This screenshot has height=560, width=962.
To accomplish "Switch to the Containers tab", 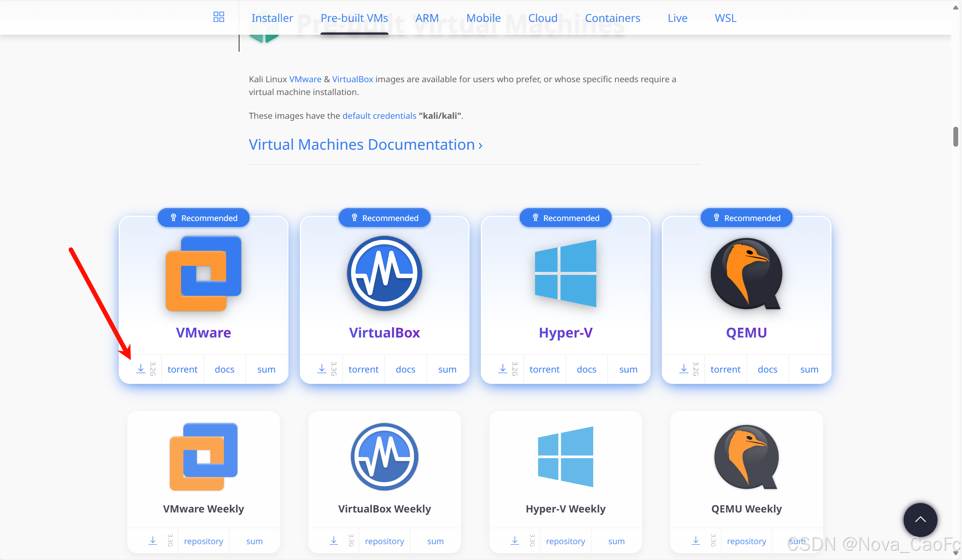I will [x=612, y=18].
